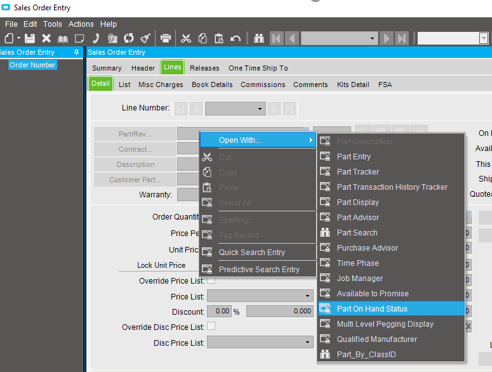The image size is (492, 372).
Task: Switch to Commissions sub-tab
Action: click(263, 85)
